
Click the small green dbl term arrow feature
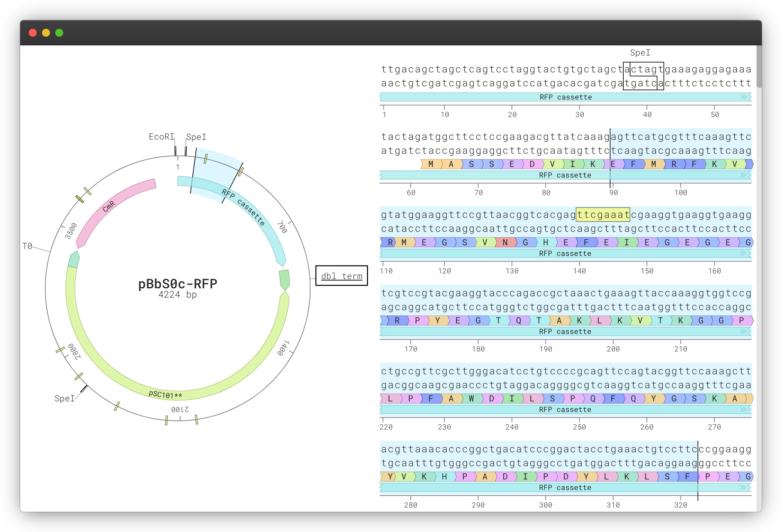pos(284,279)
